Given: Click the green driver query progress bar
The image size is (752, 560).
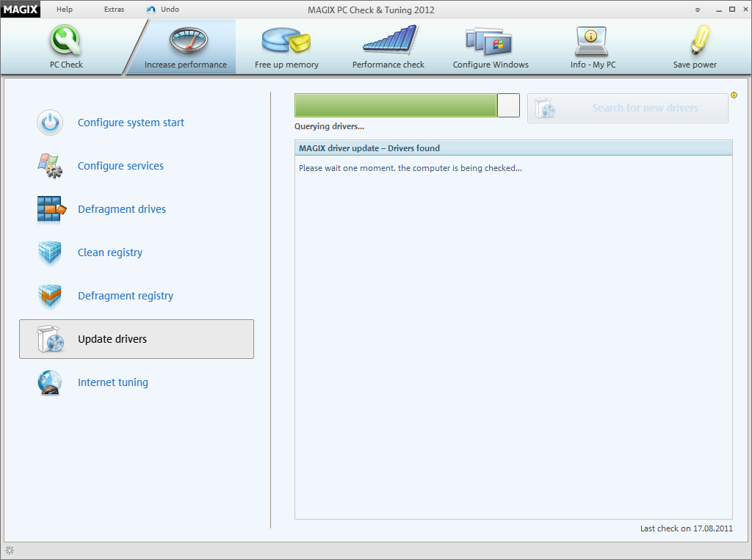Looking at the screenshot, I should click(407, 105).
